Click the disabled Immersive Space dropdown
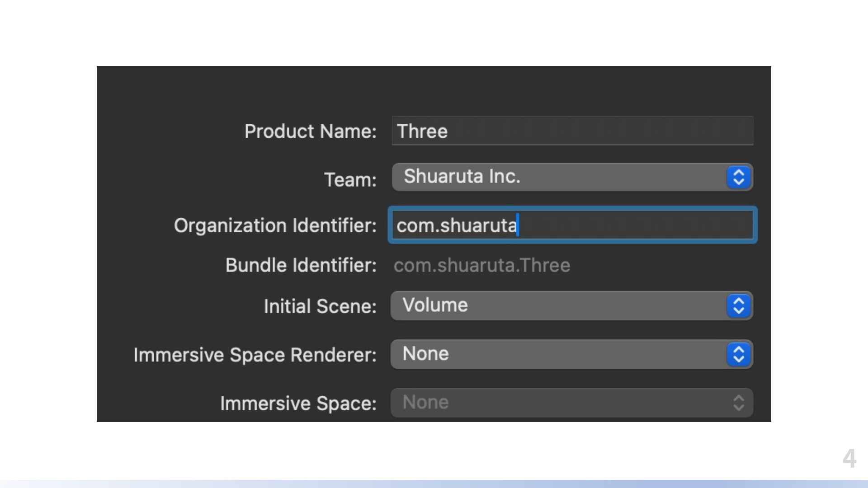Viewport: 868px width, 488px height. [x=572, y=402]
